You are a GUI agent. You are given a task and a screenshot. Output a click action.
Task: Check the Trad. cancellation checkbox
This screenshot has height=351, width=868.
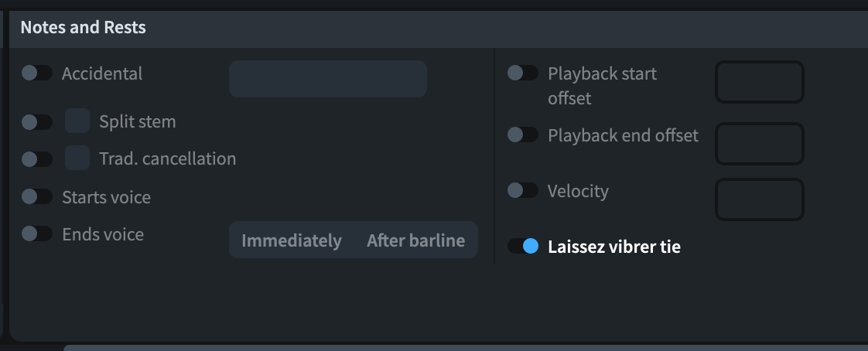coord(77,158)
